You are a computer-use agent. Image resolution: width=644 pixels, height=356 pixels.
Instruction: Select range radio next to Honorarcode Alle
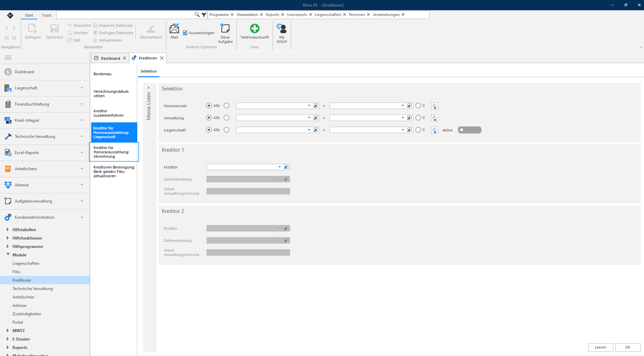click(x=226, y=106)
